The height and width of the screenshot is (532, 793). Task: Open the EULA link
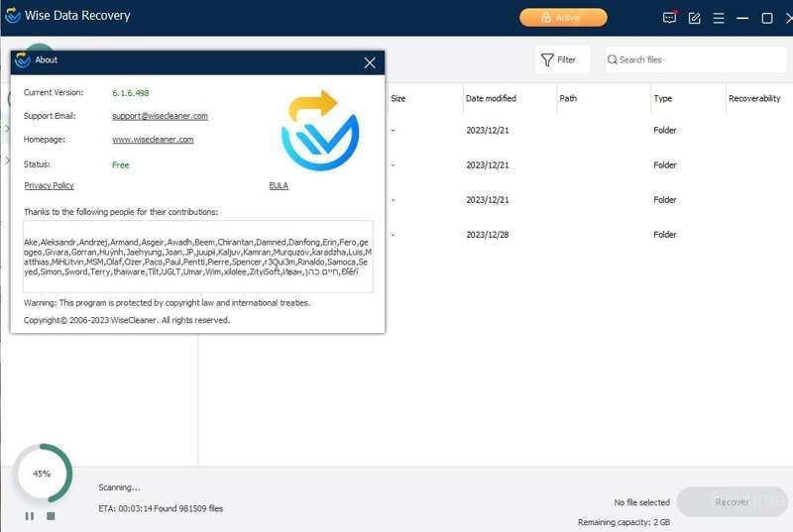point(279,185)
